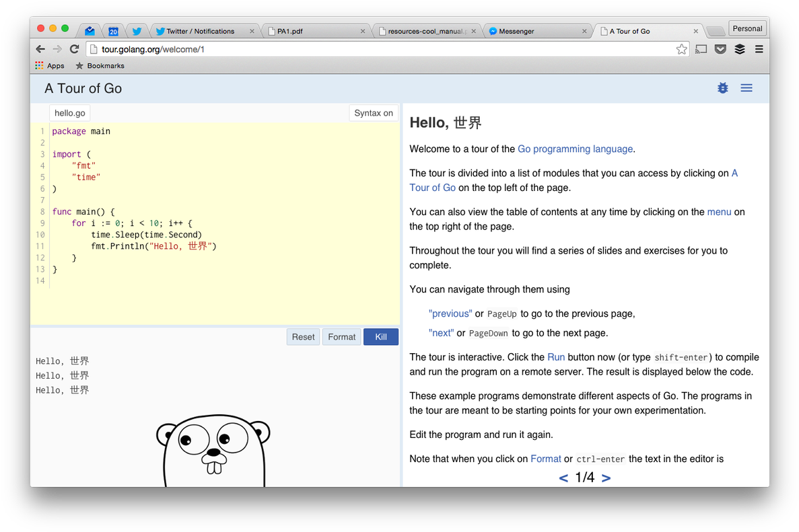Click the time.Sleep code line
Screen dimensions: 799x532
click(147, 235)
